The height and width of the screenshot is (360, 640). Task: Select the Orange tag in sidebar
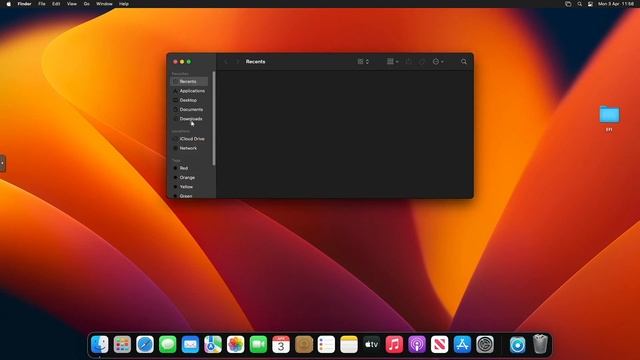(189, 178)
